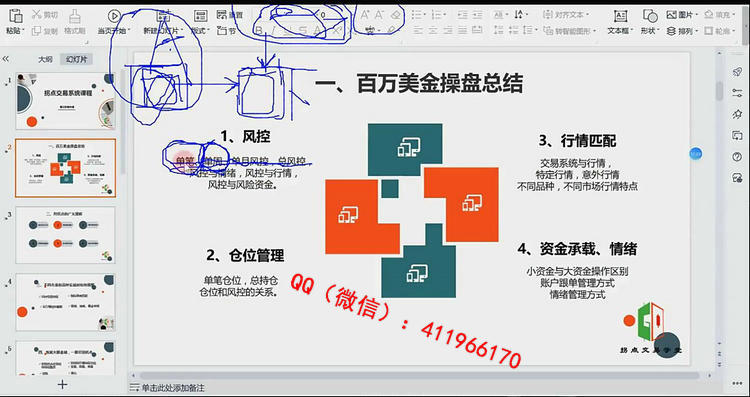Toggle Italic text formatting
Image resolution: width=750 pixels, height=397 pixels.
(274, 31)
